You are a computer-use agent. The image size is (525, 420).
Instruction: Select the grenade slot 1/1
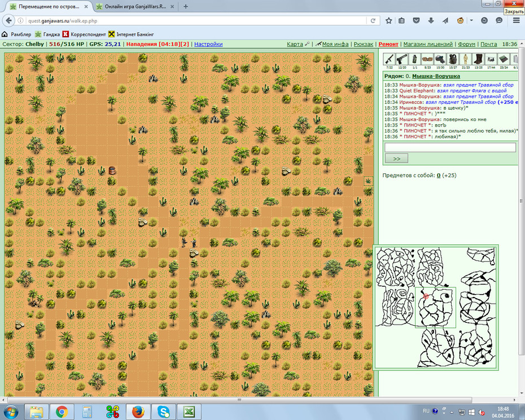[x=414, y=59]
